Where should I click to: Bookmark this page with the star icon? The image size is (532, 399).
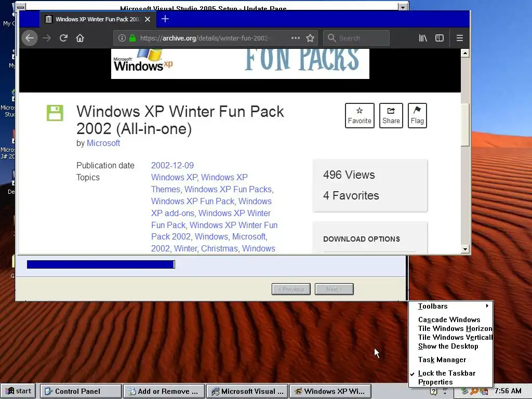[310, 38]
